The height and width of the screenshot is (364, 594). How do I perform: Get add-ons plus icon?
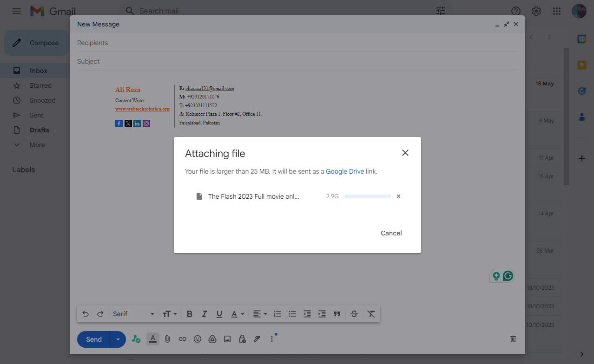coord(581,158)
